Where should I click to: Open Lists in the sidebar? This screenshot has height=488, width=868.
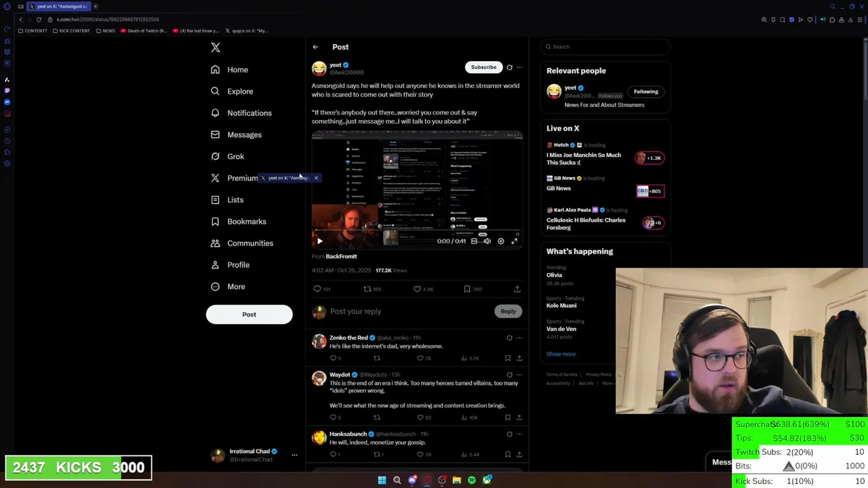[x=226, y=200]
